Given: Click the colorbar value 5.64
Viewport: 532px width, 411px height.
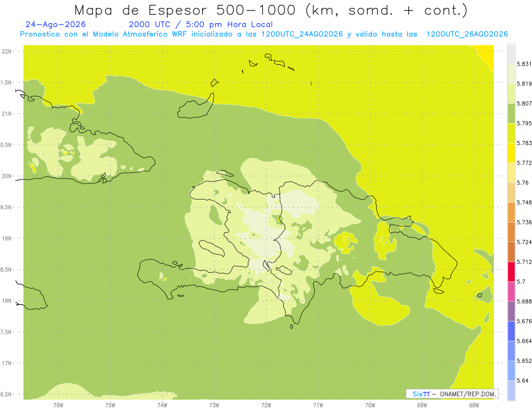Looking at the screenshot, I should [523, 381].
